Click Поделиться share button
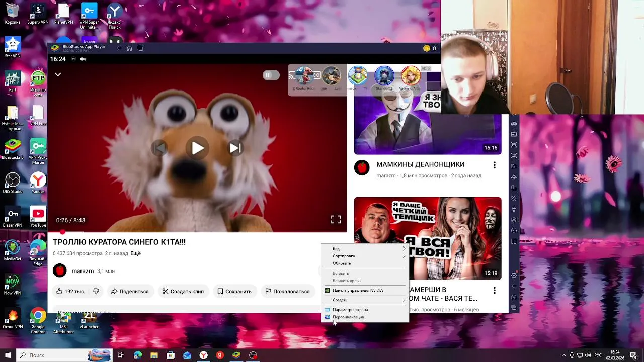 [x=130, y=291]
